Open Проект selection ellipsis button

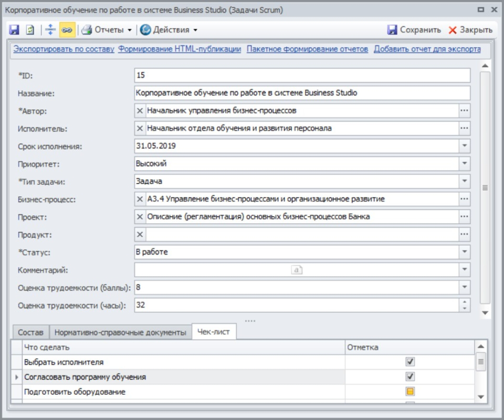click(x=464, y=217)
